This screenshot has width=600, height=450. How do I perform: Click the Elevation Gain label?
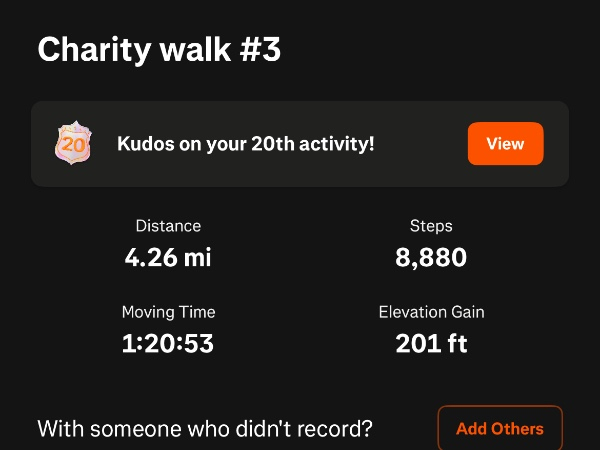point(431,312)
